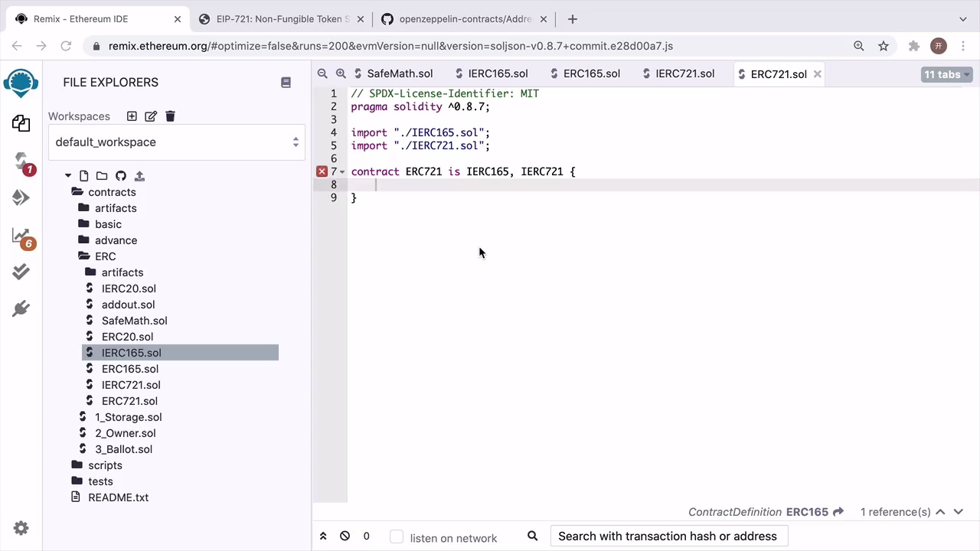Open the default_workspace dropdown

point(177,142)
